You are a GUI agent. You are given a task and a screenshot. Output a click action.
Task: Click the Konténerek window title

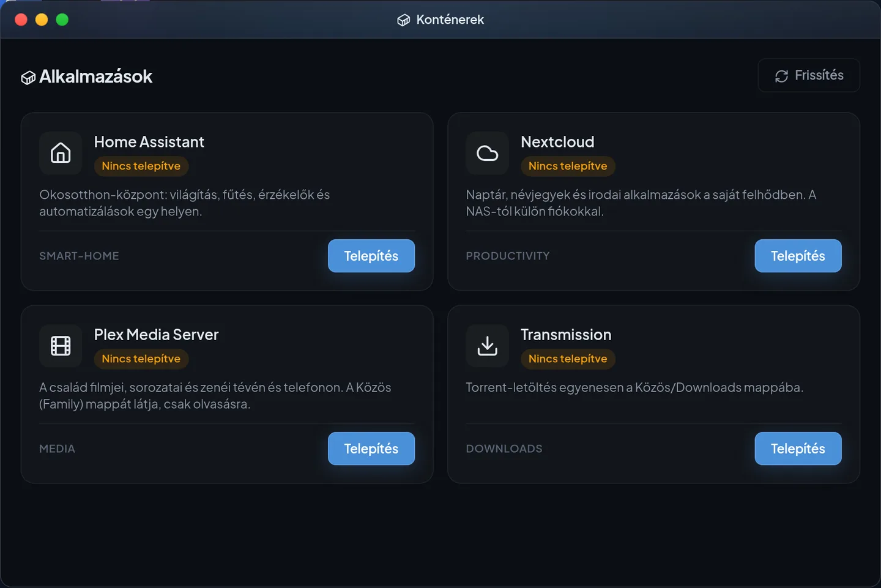tap(450, 20)
